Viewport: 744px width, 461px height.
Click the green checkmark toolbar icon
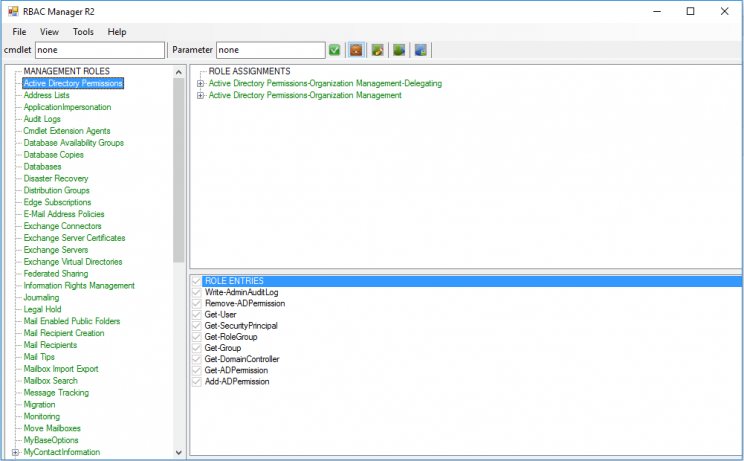tap(335, 50)
